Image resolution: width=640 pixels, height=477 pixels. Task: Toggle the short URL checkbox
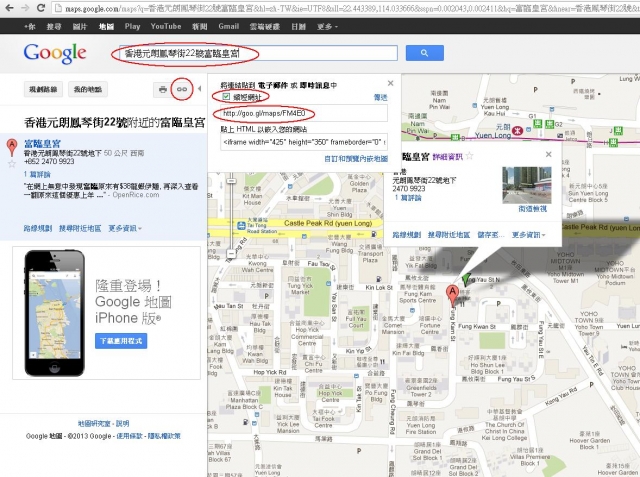[225, 97]
